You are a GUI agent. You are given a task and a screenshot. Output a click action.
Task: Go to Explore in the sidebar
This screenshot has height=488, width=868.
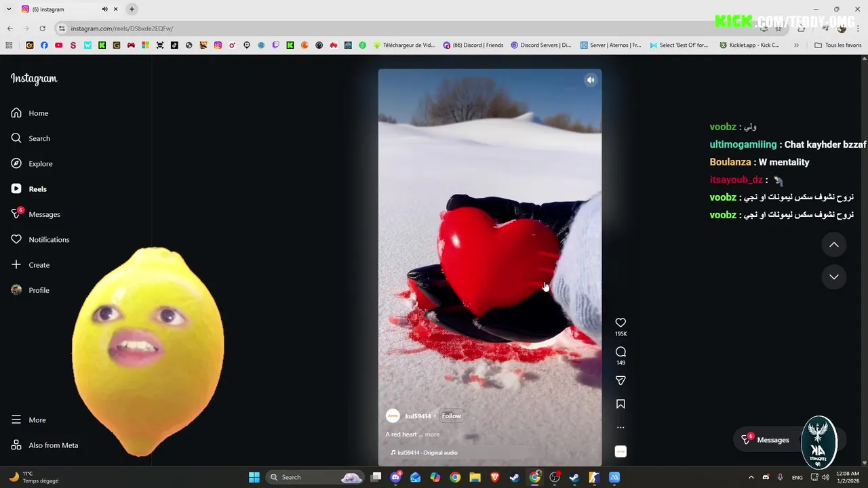[x=32, y=164]
